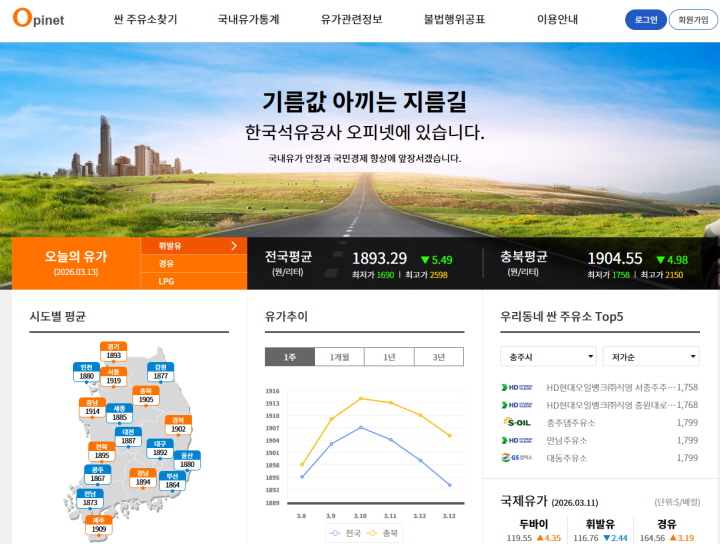Click the 전북 1895 map marker
The width and height of the screenshot is (720, 544).
(101, 451)
